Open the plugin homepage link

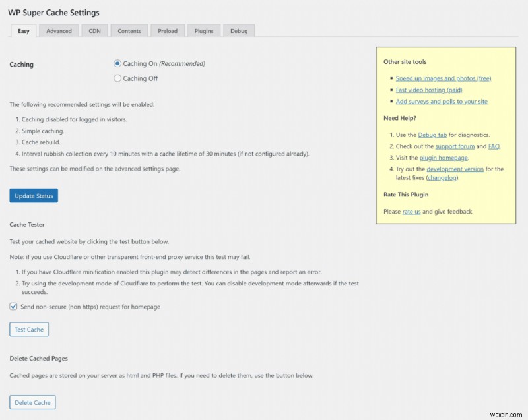pos(444,158)
